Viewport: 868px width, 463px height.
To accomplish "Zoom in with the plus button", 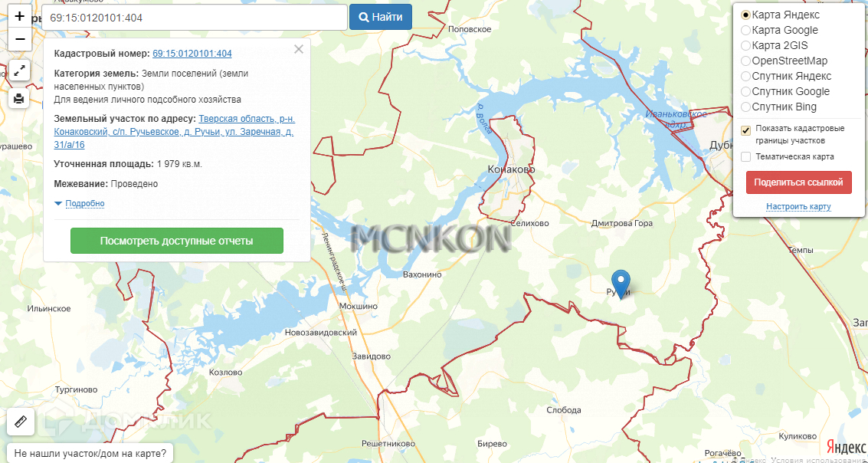I will tap(20, 16).
